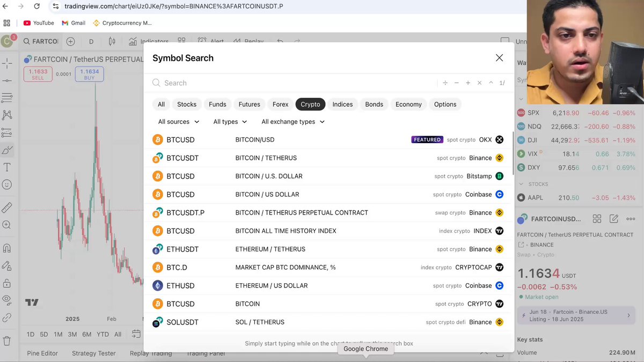The image size is (644, 362).
Task: Activate the zoom in tool
Action: point(7,225)
